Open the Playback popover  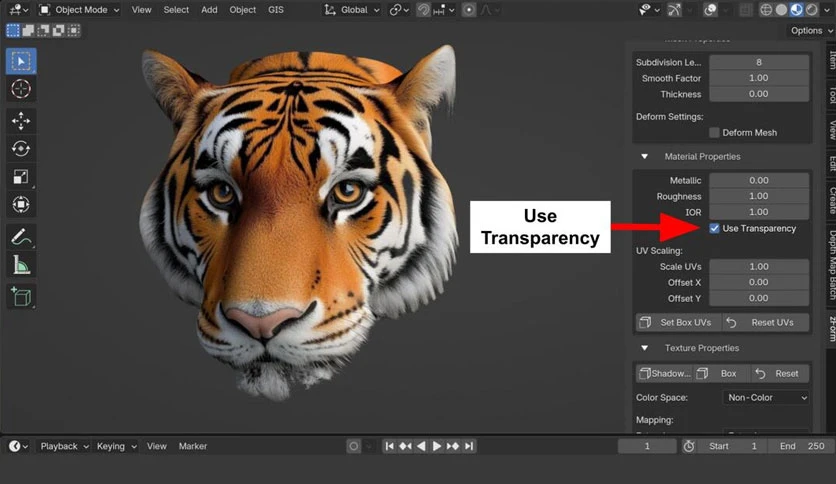[x=64, y=446]
